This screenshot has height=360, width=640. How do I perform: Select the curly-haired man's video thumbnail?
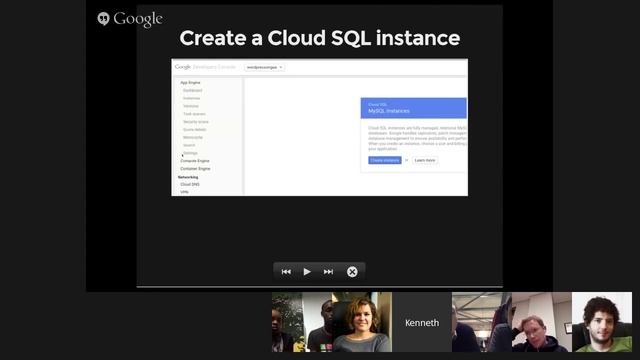602,322
